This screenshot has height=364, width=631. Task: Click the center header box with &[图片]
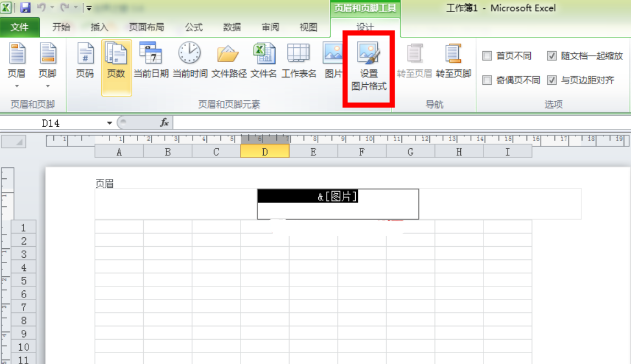tap(338, 204)
